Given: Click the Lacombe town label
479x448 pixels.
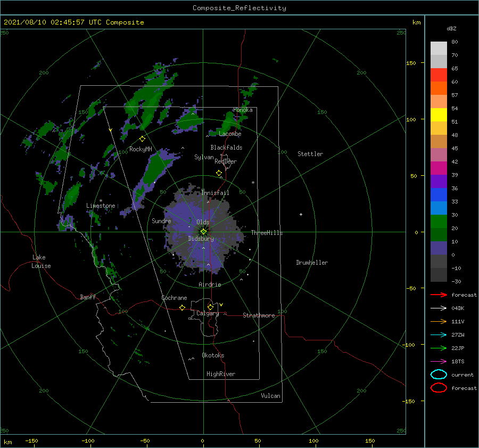Looking at the screenshot, I should [x=230, y=134].
